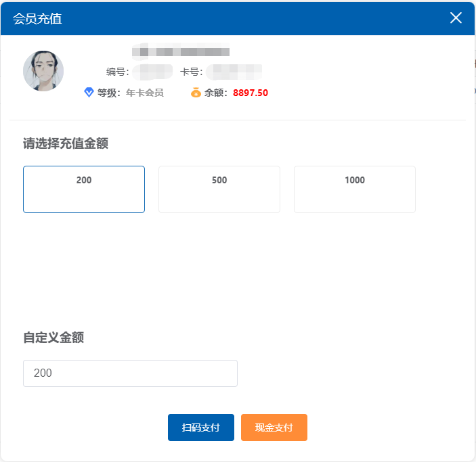Focus the 自定义金额 input field
This screenshot has height=462, width=476.
tap(130, 373)
